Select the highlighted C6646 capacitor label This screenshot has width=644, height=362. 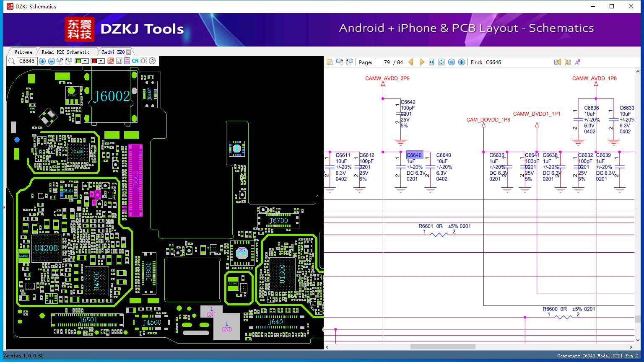(414, 155)
